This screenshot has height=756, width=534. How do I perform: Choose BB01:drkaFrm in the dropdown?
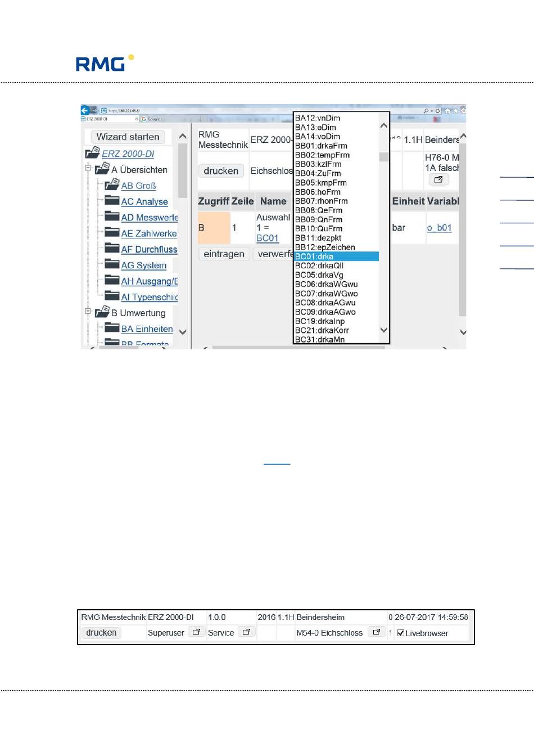pyautogui.click(x=337, y=146)
